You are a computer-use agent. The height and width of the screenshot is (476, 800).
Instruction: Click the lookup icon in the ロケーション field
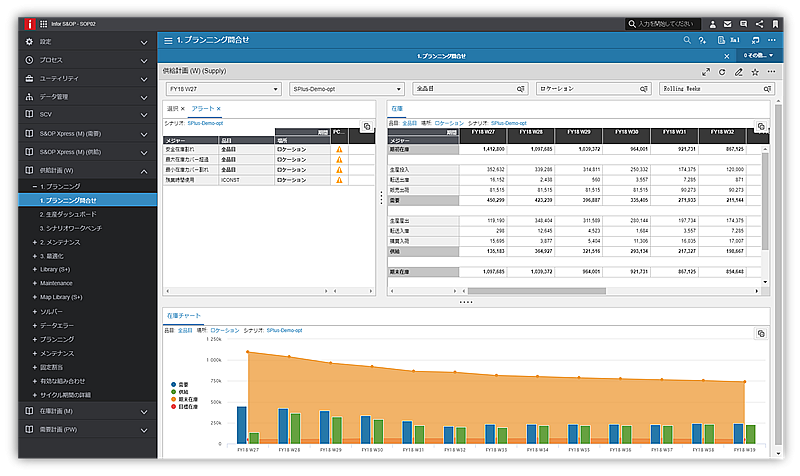(x=644, y=89)
